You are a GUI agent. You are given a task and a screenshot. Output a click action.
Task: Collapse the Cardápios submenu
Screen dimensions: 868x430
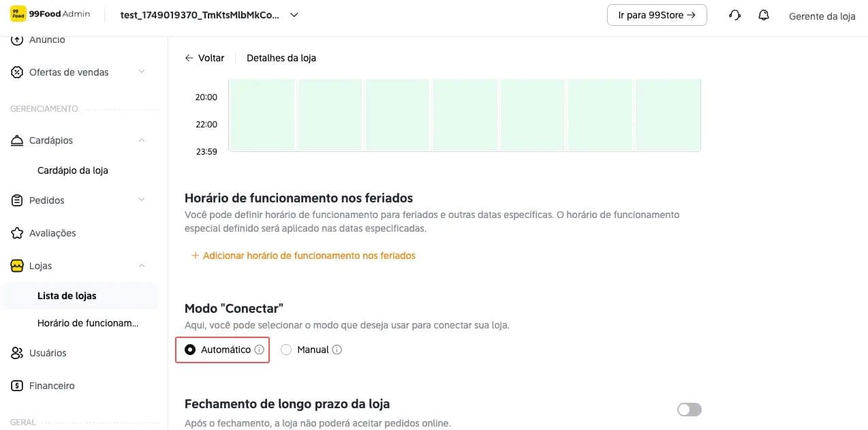pyautogui.click(x=142, y=140)
